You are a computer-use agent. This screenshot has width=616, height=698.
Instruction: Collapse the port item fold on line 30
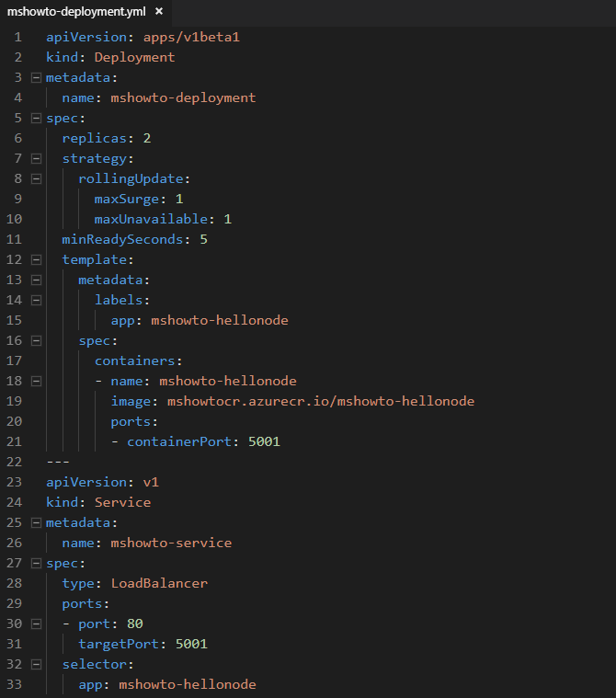pos(36,624)
